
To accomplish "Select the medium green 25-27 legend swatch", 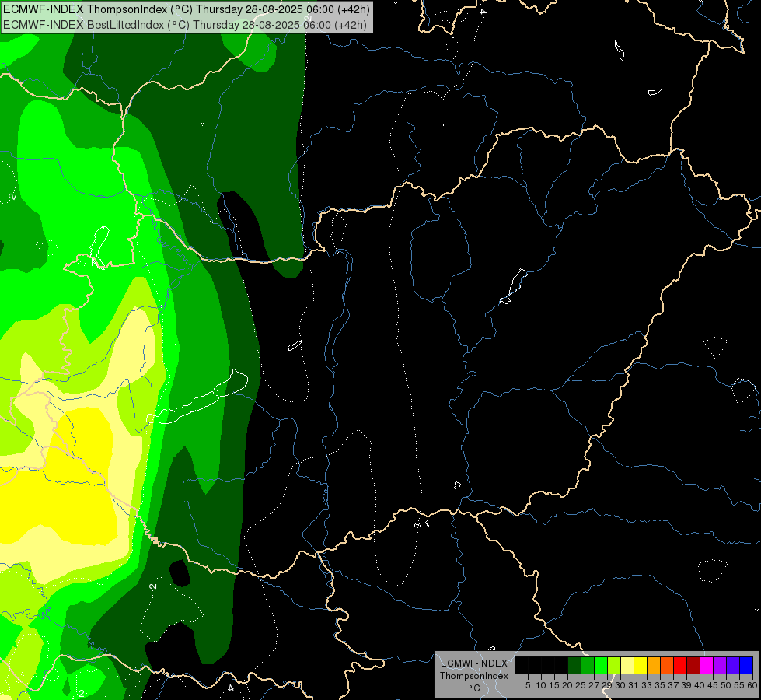I will click(x=588, y=665).
